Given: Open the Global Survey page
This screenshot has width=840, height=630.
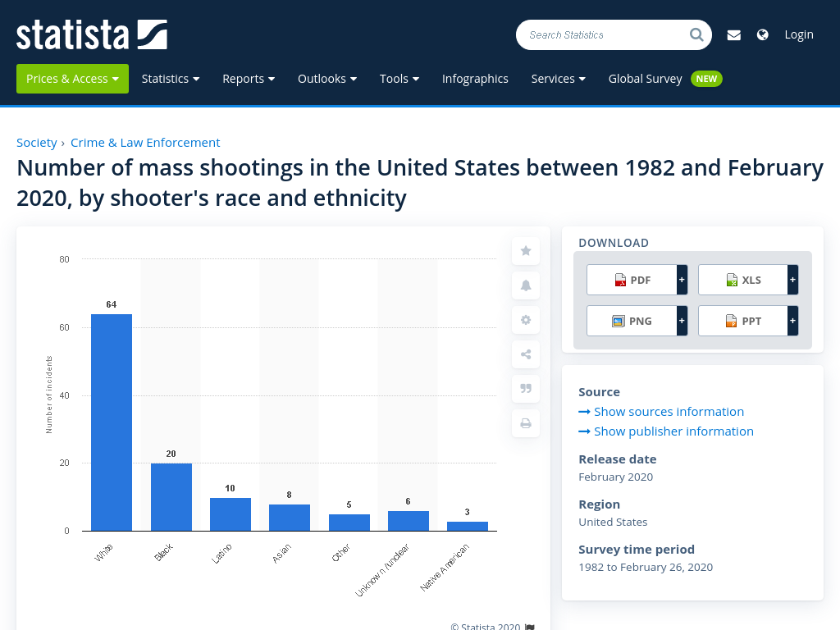Looking at the screenshot, I should pyautogui.click(x=645, y=79).
